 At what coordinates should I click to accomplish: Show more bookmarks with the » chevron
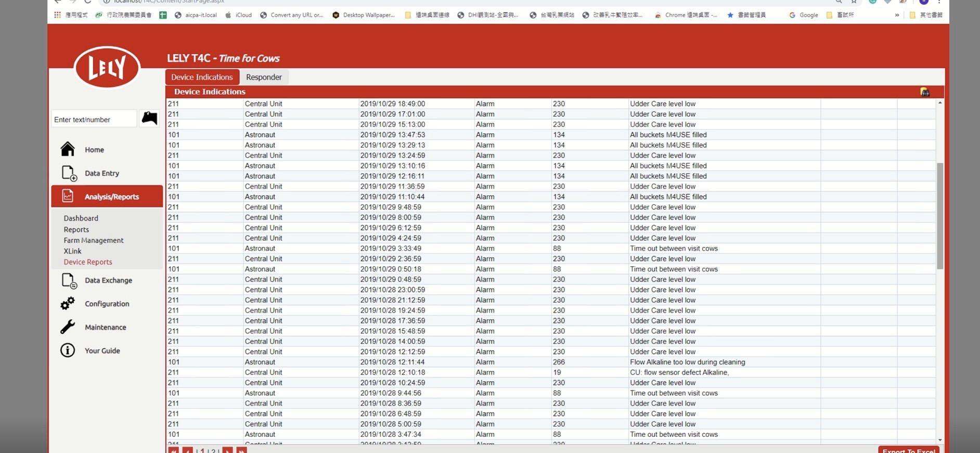[897, 15]
